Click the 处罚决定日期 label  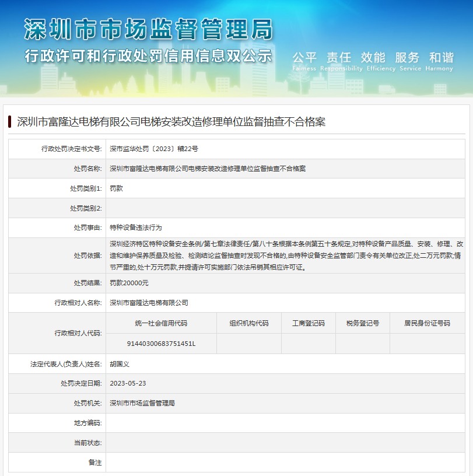(81, 383)
